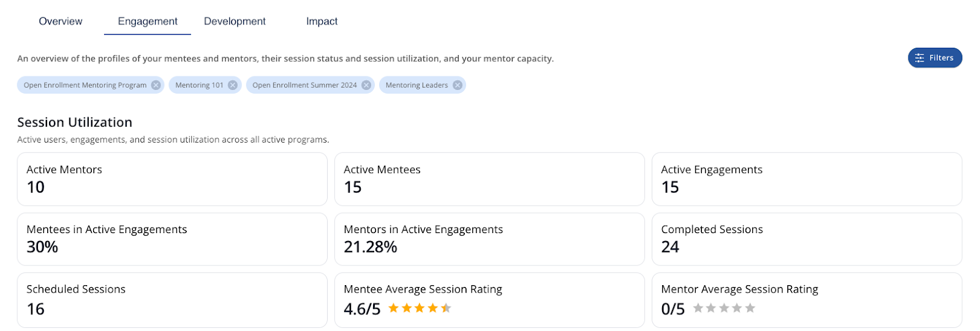Click the Mentors in Active Engagements card
This screenshot has width=980, height=331.
click(x=489, y=239)
